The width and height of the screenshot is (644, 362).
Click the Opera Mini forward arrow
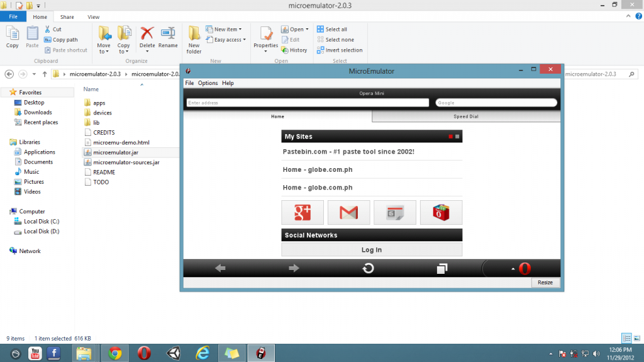(x=294, y=269)
